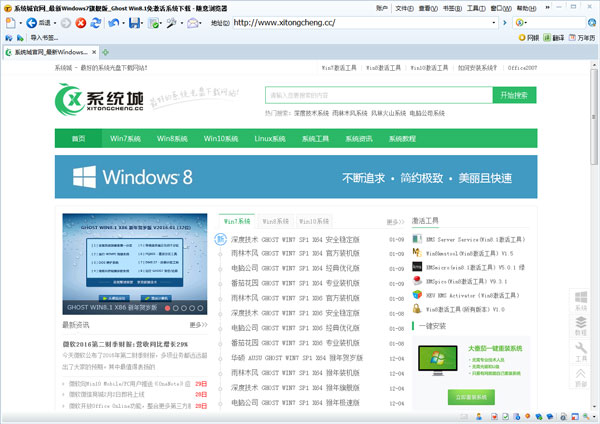
Task: Click the magic wand tools icon
Action: (x=171, y=23)
